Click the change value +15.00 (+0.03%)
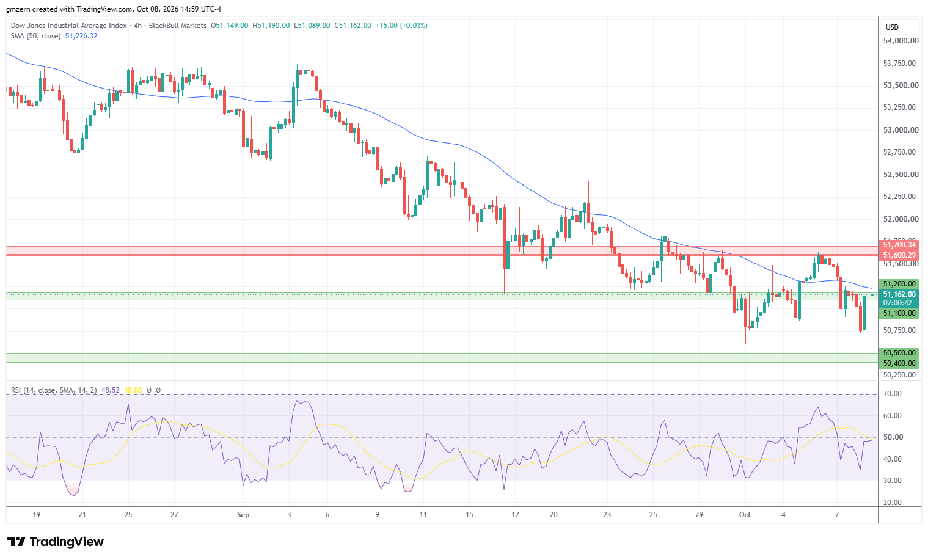Screen dimensions: 928x560 point(401,26)
